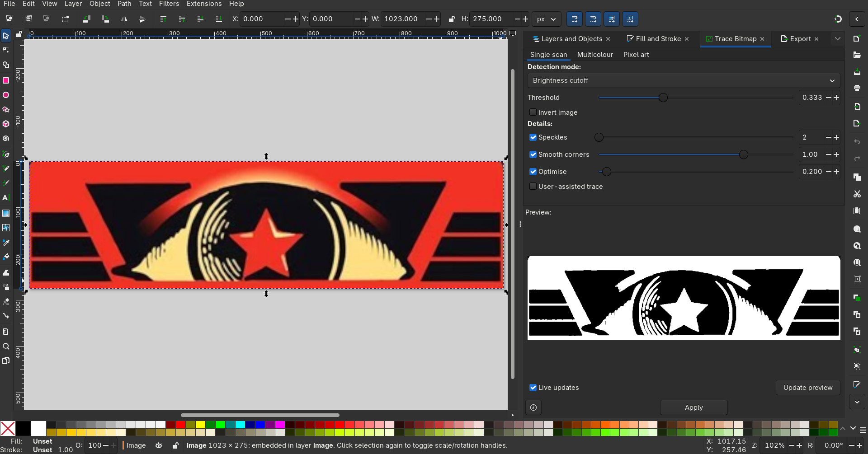This screenshot has width=868, height=454.
Task: Expand the dock panel tabs menu
Action: click(x=838, y=39)
